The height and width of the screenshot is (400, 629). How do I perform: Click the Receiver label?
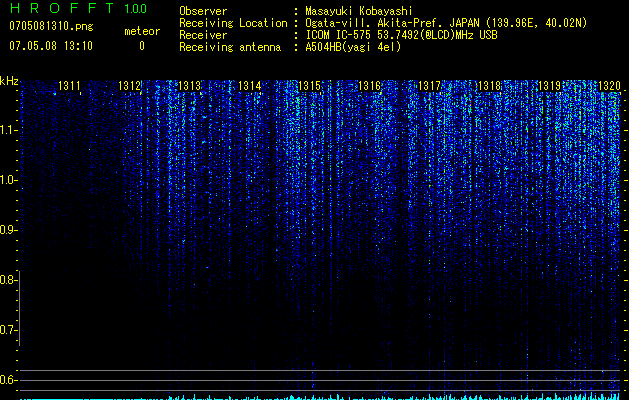[x=203, y=35]
